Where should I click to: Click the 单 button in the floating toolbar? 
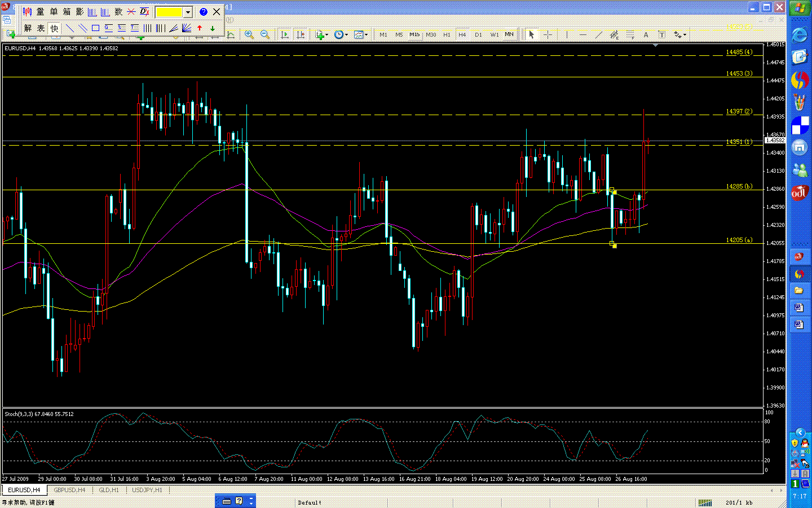[x=54, y=12]
